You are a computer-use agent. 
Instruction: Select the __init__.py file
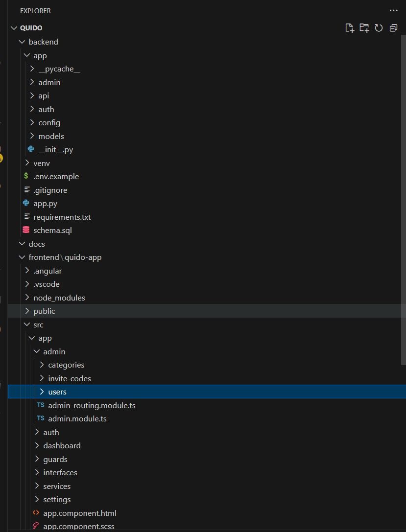click(55, 149)
